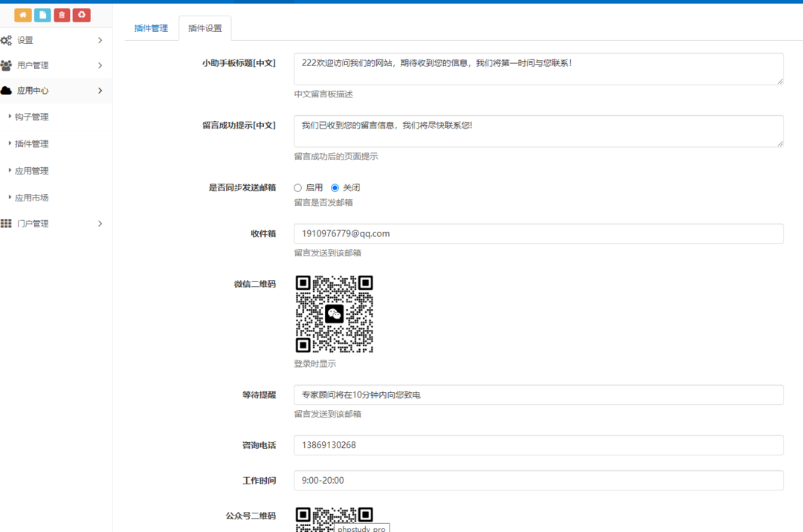Click the red recycle icon button
This screenshot has width=803, height=532.
(82, 16)
